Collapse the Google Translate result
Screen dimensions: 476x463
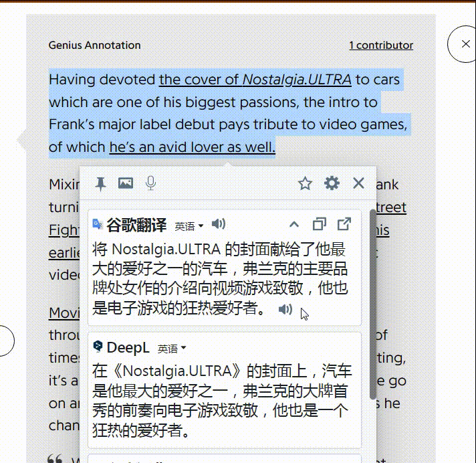(x=294, y=225)
